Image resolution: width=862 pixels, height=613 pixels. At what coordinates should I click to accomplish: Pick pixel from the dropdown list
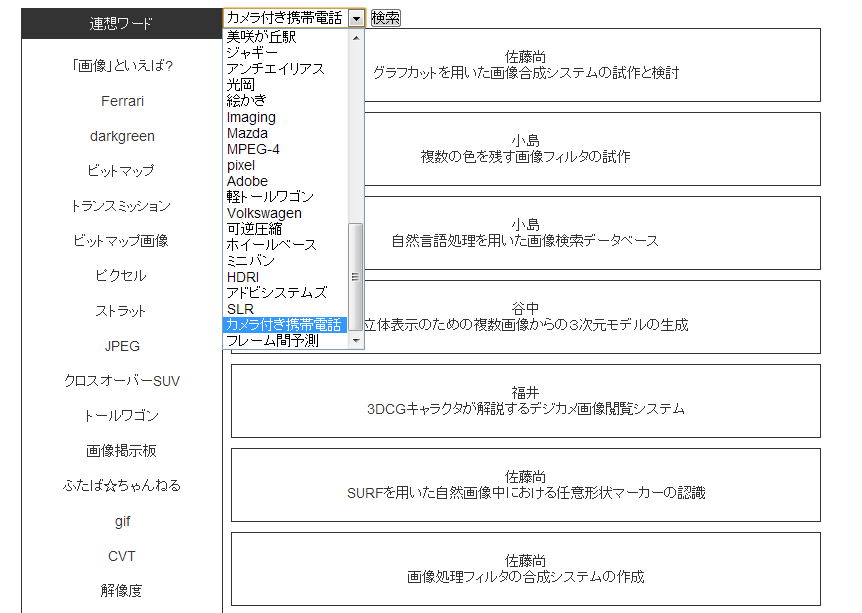[x=285, y=165]
